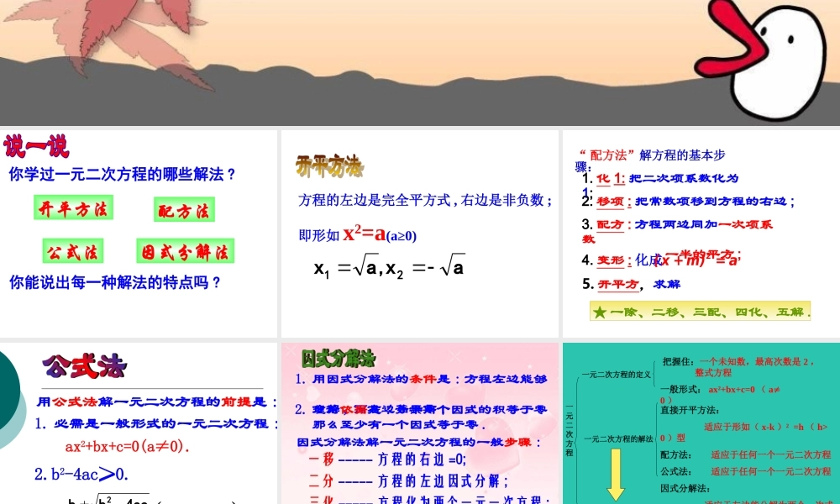Open the green 一元二次方程 summary slide

click(x=701, y=423)
